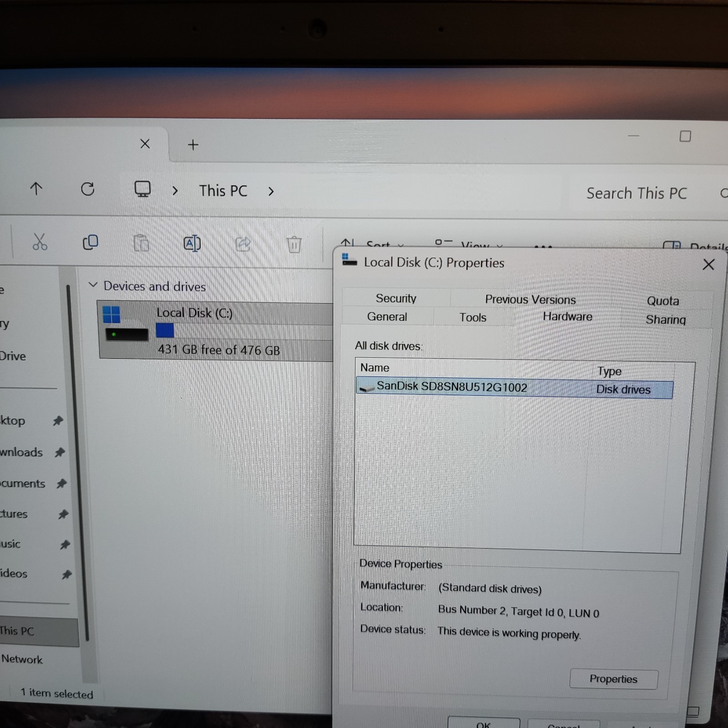Image resolution: width=728 pixels, height=728 pixels.
Task: Select the Hardware tab
Action: (567, 317)
